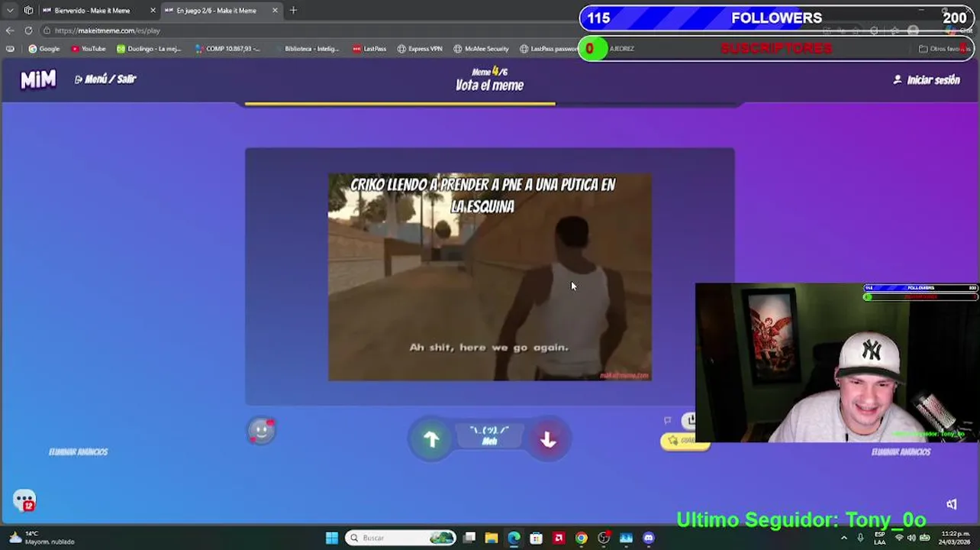This screenshot has height=550, width=980.
Task: Open Discord on the taskbar
Action: tap(649, 538)
